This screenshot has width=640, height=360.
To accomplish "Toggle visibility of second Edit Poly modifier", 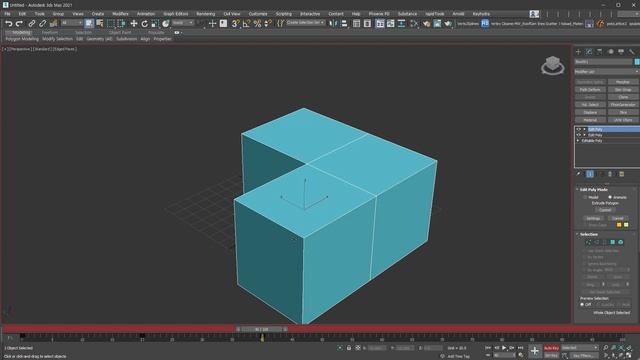I will click(578, 135).
